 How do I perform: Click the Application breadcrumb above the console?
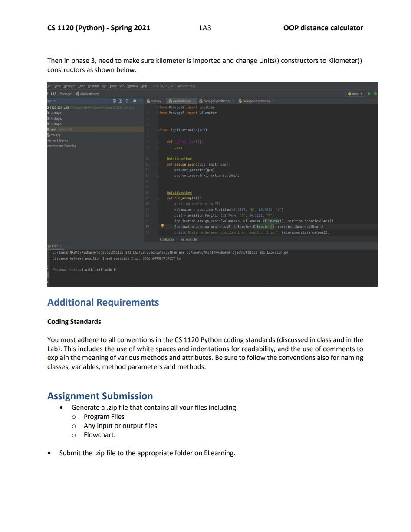click(x=167, y=239)
